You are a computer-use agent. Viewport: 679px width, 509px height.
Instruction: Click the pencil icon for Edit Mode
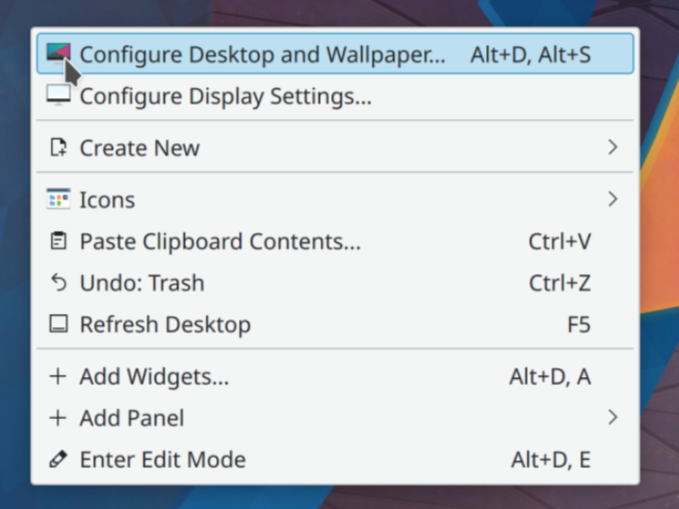coord(59,460)
